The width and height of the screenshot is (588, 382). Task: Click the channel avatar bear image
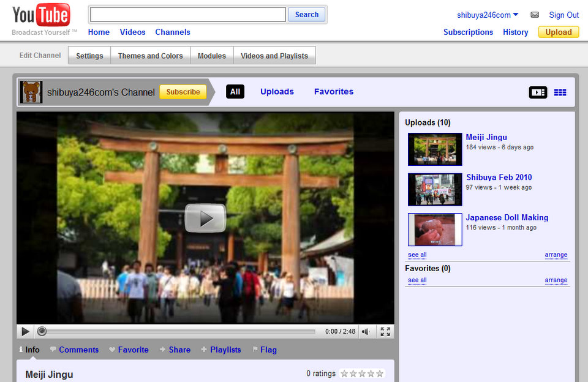(31, 92)
